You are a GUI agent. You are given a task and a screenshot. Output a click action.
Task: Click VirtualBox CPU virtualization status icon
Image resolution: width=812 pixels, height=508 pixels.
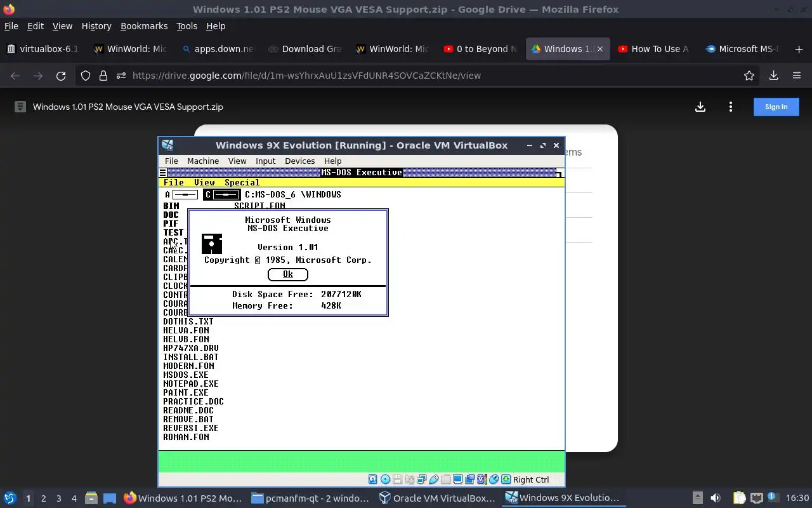coord(481,479)
